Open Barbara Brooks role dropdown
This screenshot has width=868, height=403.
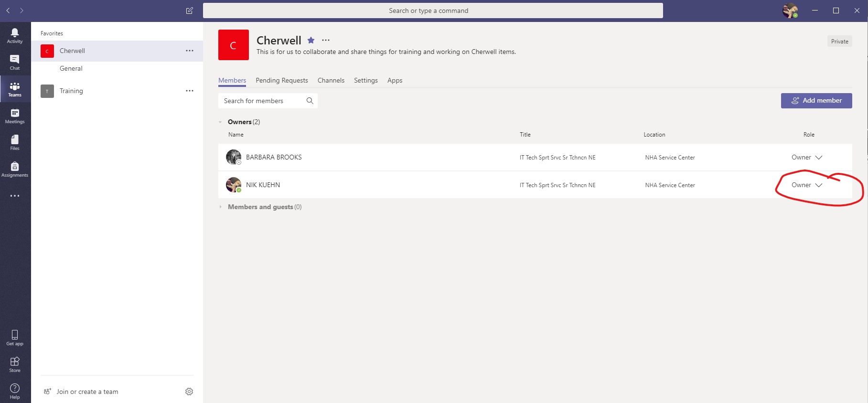807,158
